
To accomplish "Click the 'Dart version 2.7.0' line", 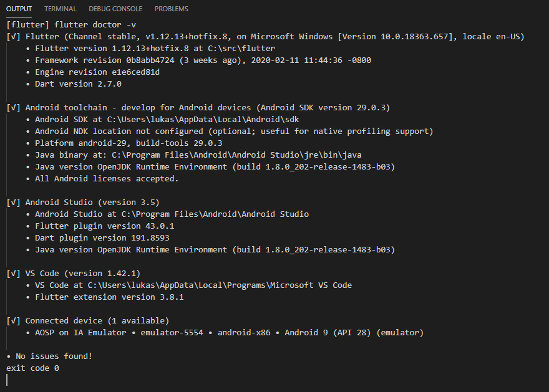I will click(78, 84).
